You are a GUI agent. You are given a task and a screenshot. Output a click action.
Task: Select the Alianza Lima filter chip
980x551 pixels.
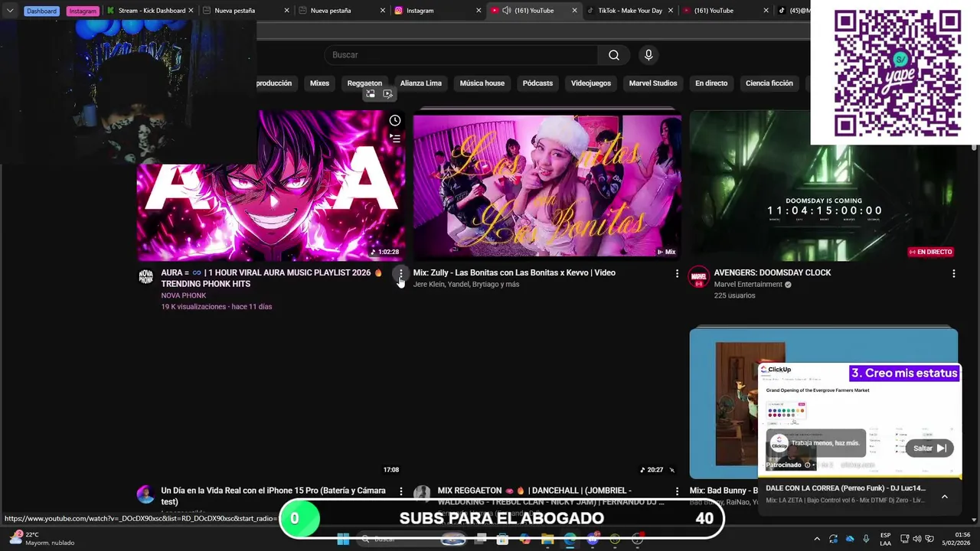421,83
